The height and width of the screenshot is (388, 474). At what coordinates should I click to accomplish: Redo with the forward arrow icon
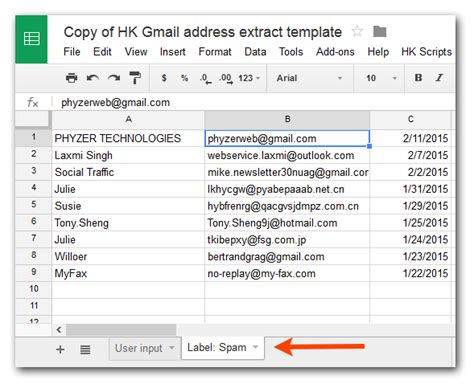point(114,78)
